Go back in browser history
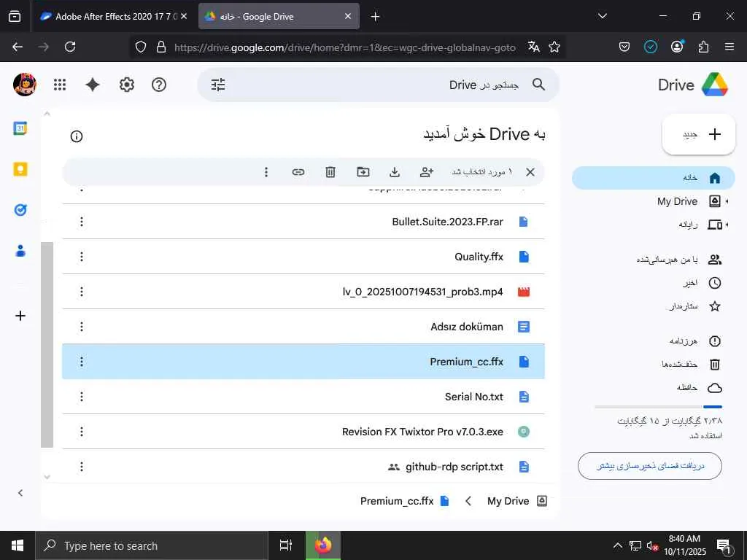This screenshot has height=560, width=747. pos(18,47)
